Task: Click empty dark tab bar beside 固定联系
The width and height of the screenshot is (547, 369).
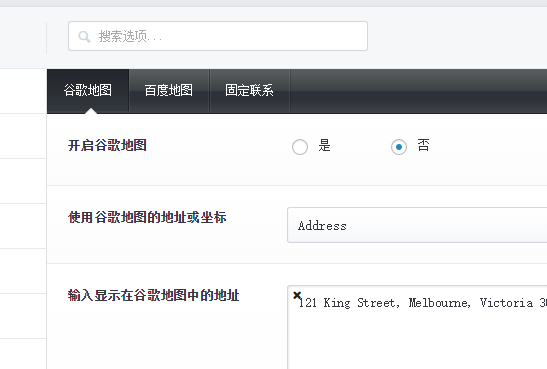Action: pyautogui.click(x=419, y=91)
